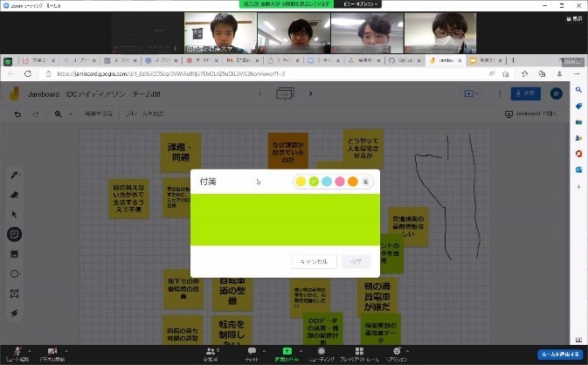Open Zoom participants panel

211,355
